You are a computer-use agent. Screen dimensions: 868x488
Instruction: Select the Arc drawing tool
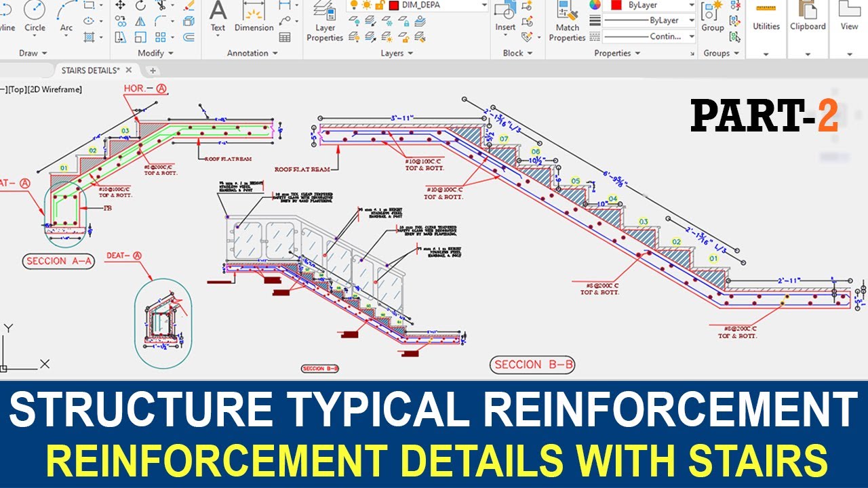66,16
